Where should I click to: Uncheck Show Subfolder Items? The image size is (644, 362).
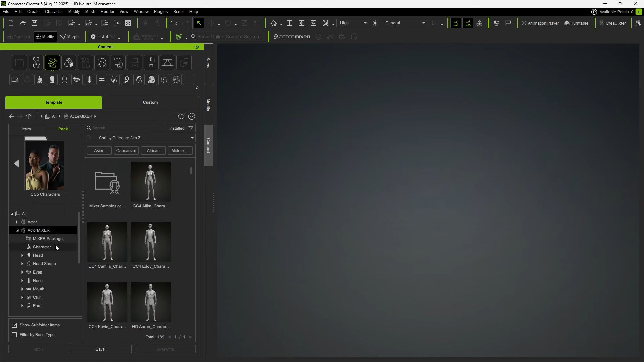pos(14,325)
